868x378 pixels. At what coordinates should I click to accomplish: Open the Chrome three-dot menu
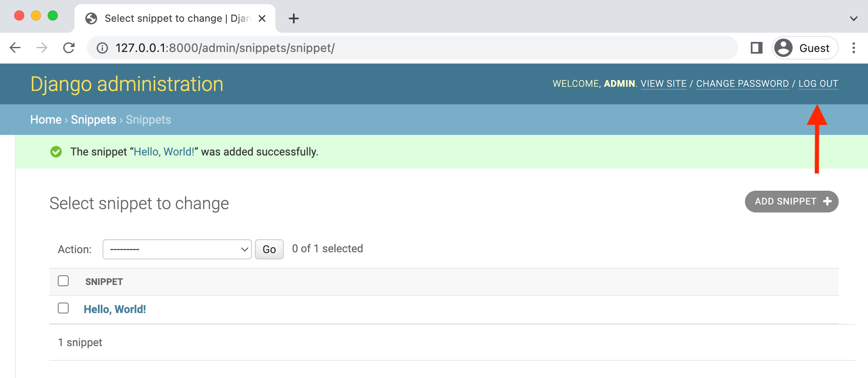(x=854, y=48)
